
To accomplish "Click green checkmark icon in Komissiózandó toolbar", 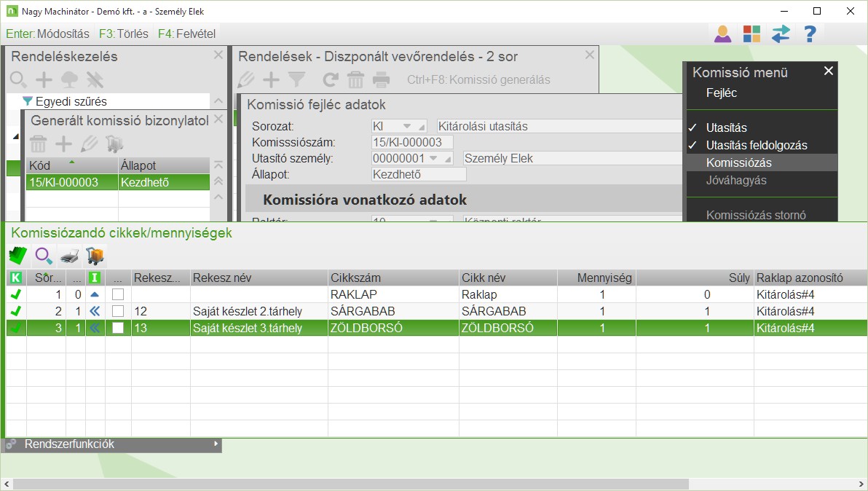I will pos(18,256).
